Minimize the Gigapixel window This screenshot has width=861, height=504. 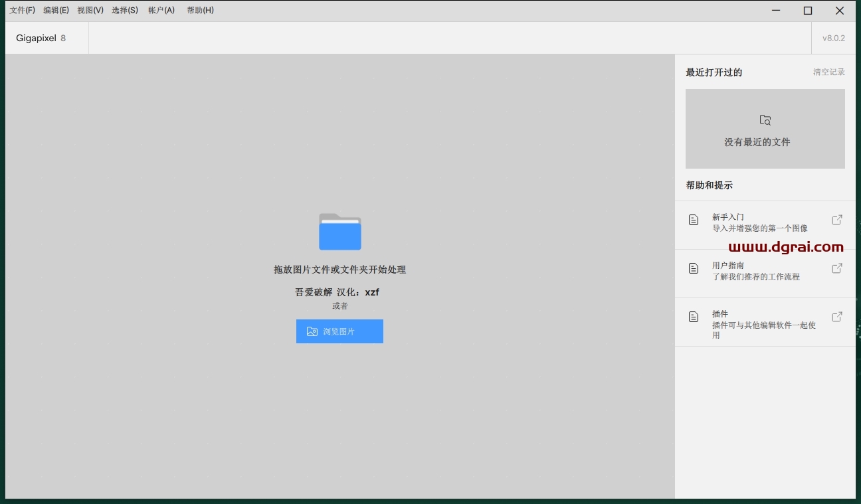click(x=776, y=11)
